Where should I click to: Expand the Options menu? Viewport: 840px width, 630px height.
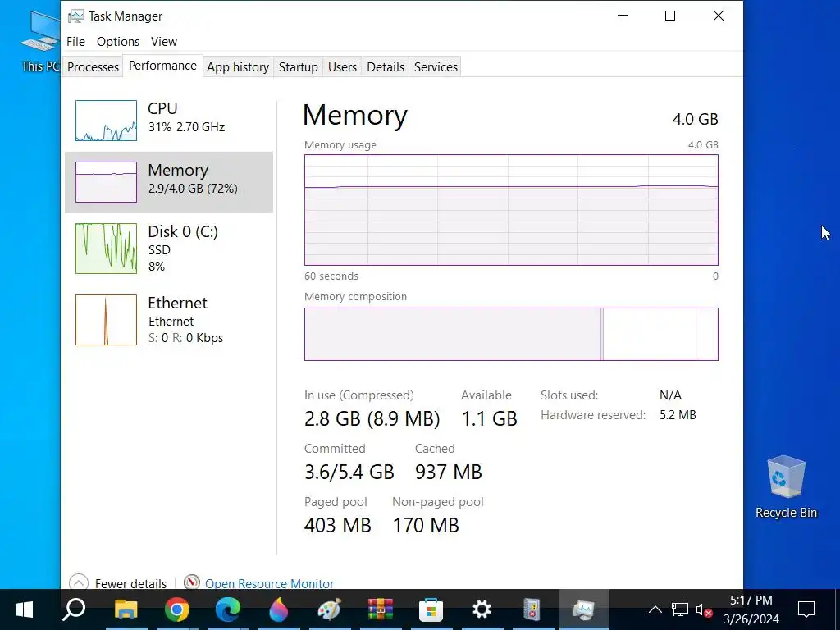pyautogui.click(x=118, y=42)
